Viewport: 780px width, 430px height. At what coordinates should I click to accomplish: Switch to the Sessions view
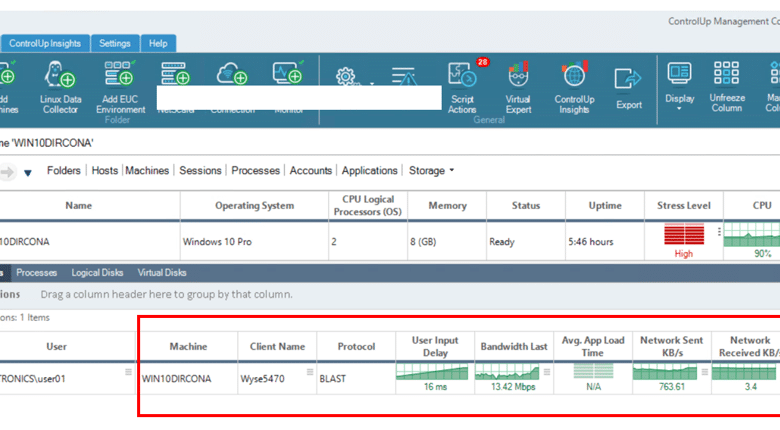200,171
